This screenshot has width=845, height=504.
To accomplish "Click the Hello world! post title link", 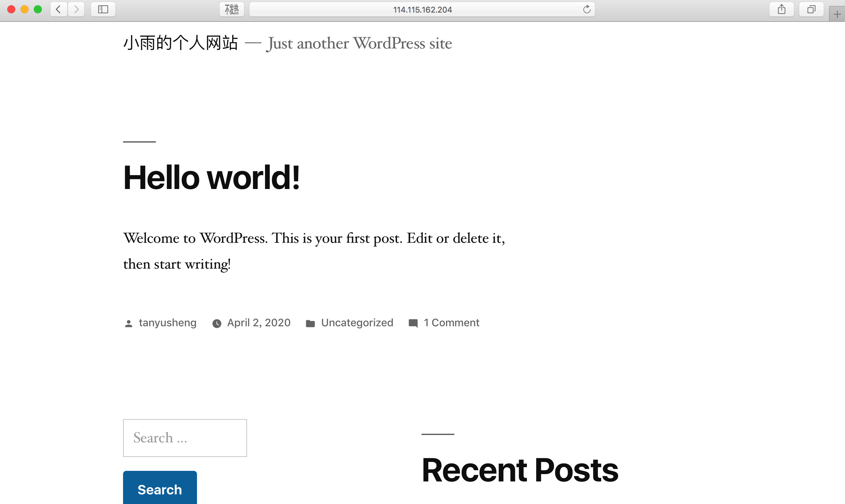I will [x=212, y=176].
